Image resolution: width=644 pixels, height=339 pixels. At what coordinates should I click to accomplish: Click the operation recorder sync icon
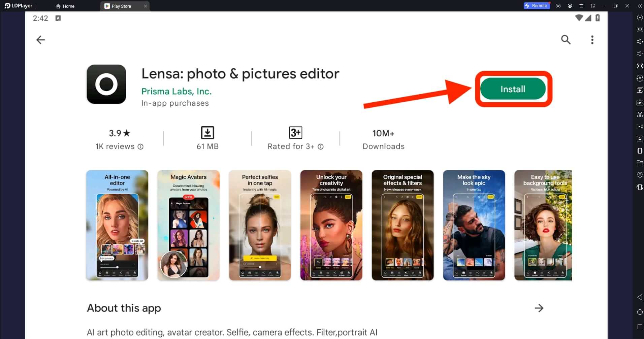point(640,78)
